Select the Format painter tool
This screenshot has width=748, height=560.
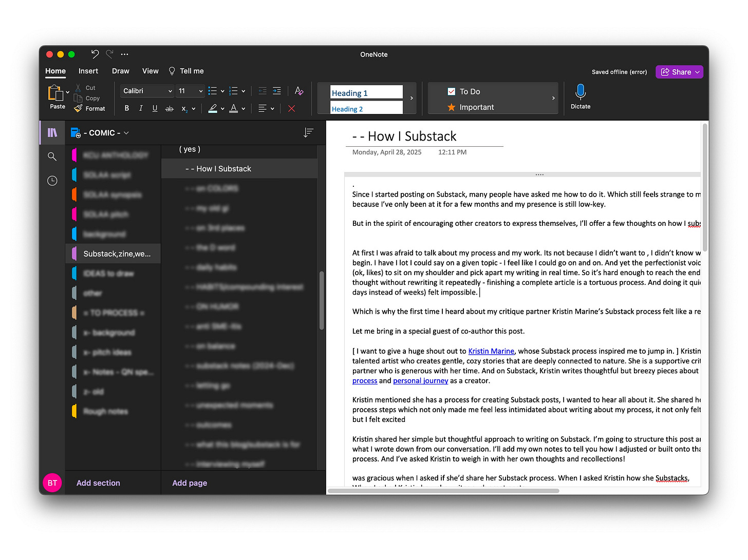click(89, 108)
